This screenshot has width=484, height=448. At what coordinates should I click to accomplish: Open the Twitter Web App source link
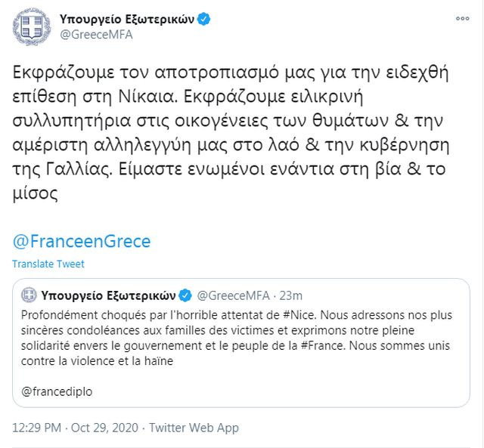tap(194, 428)
